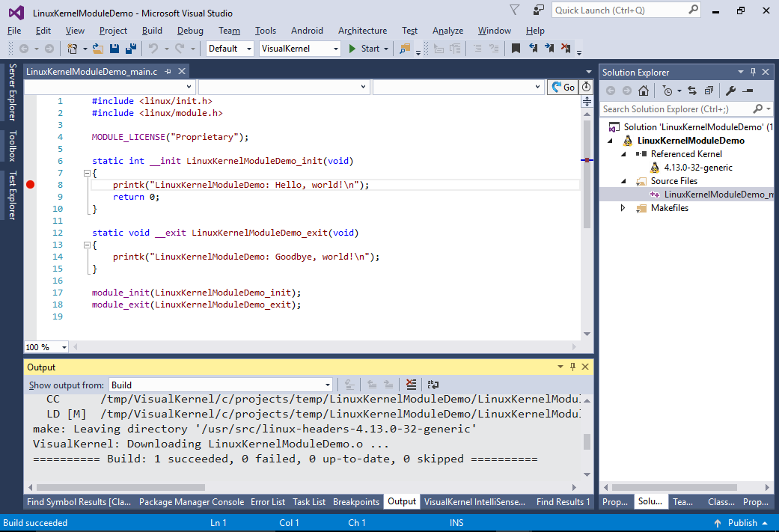Click the Open File folder icon
779x532 pixels.
[98, 48]
